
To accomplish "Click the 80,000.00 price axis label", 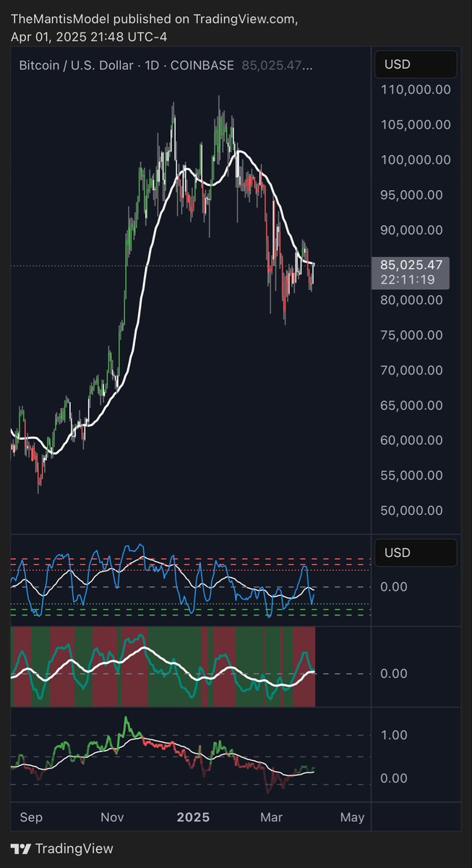I will (x=412, y=299).
